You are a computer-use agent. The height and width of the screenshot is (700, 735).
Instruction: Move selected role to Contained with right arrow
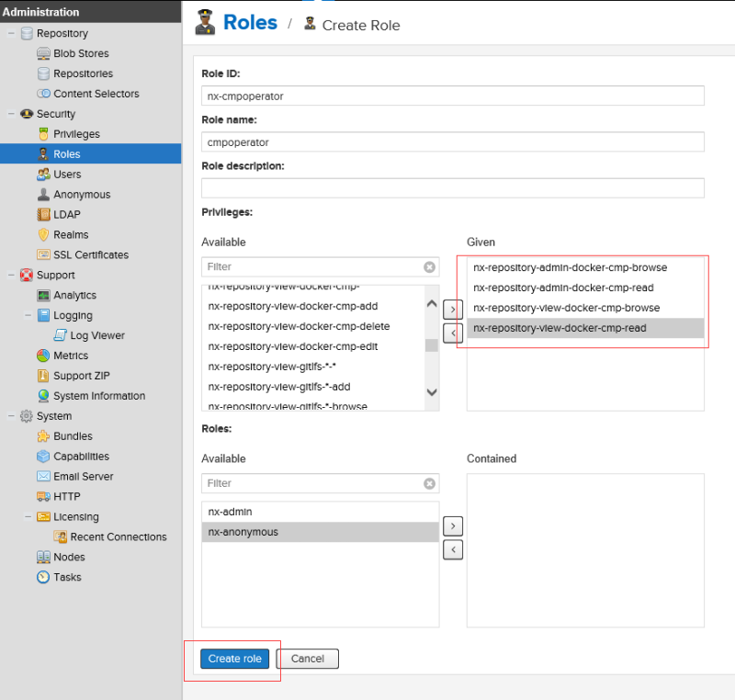(452, 526)
